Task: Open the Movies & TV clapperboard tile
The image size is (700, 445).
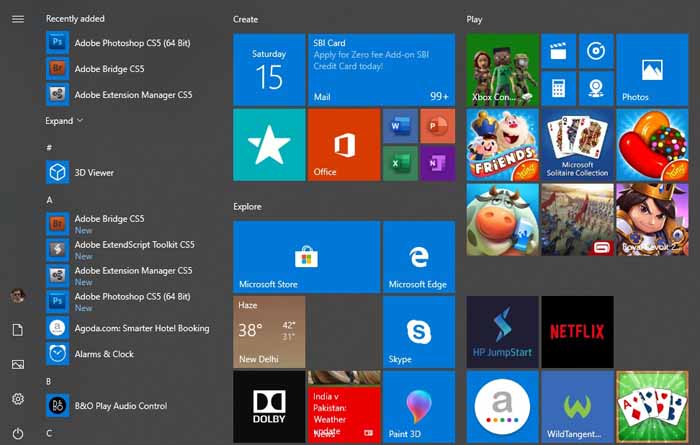Action: pyautogui.click(x=558, y=51)
